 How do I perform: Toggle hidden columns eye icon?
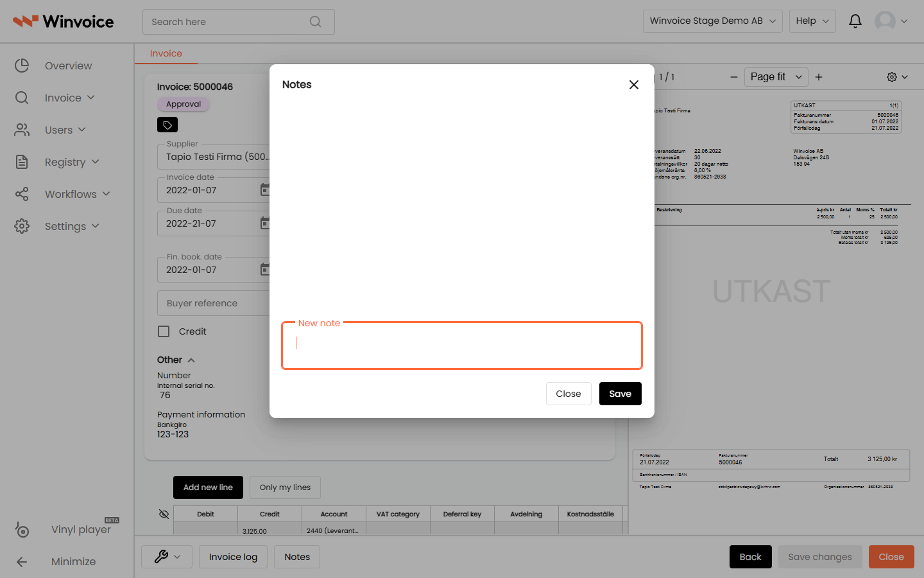pos(164,514)
